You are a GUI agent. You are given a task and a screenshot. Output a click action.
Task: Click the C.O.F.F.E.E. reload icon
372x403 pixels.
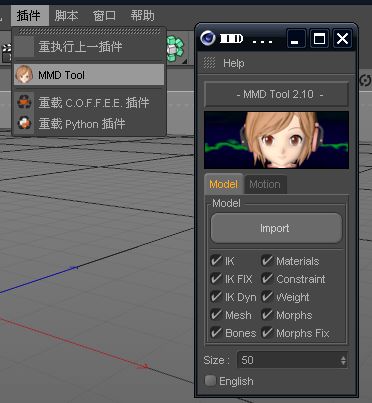24,102
